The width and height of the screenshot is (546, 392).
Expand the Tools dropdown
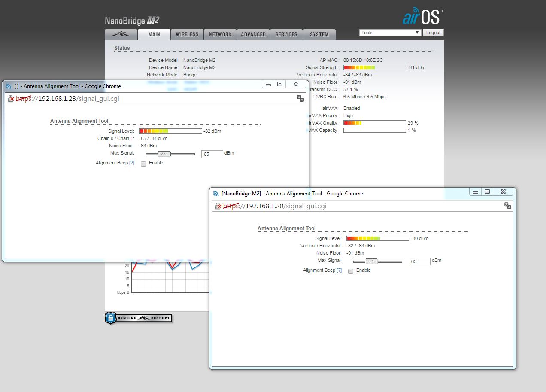(390, 33)
